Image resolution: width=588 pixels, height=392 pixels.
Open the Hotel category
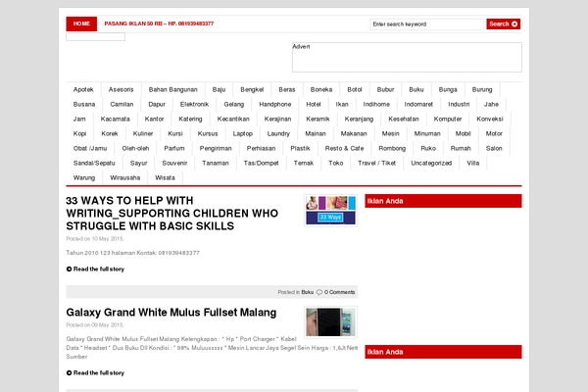[314, 104]
